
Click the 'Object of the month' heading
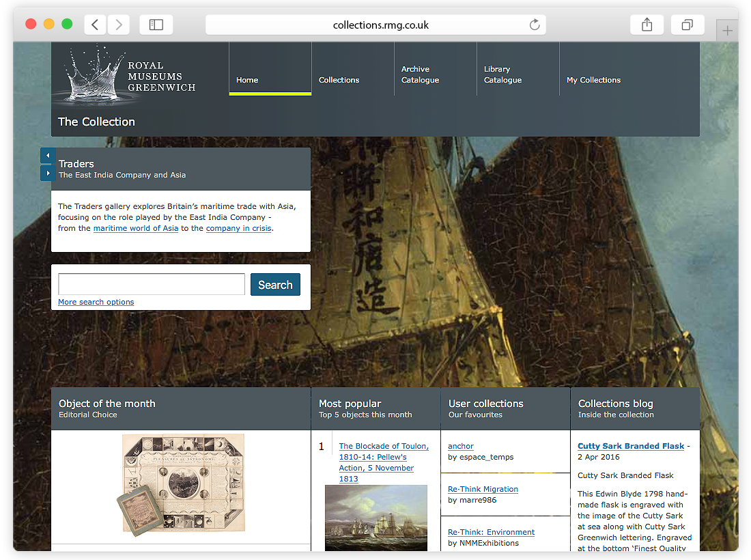point(107,404)
